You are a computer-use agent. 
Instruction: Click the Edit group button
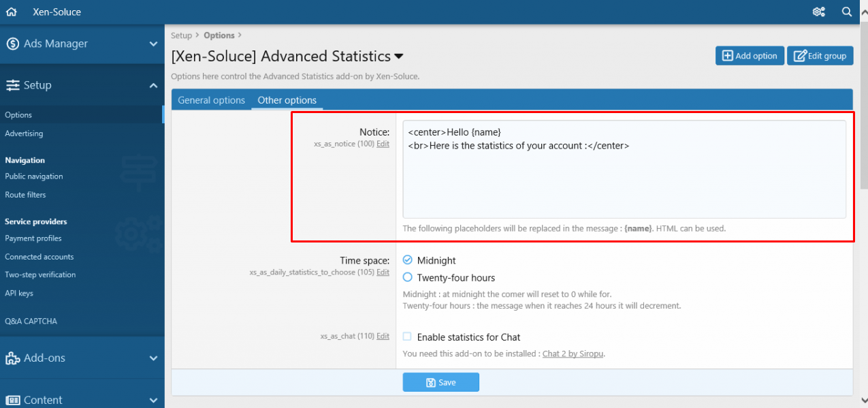(820, 56)
